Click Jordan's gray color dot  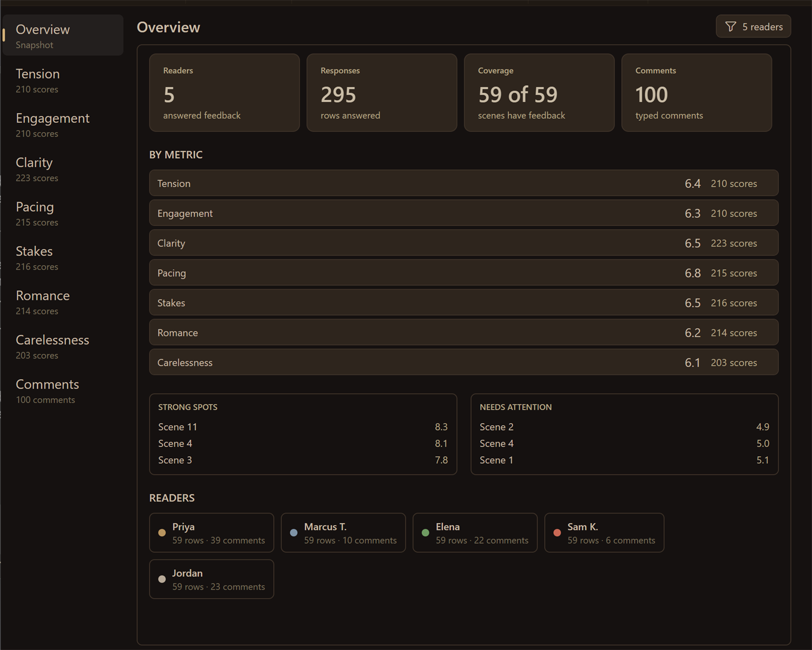point(162,579)
